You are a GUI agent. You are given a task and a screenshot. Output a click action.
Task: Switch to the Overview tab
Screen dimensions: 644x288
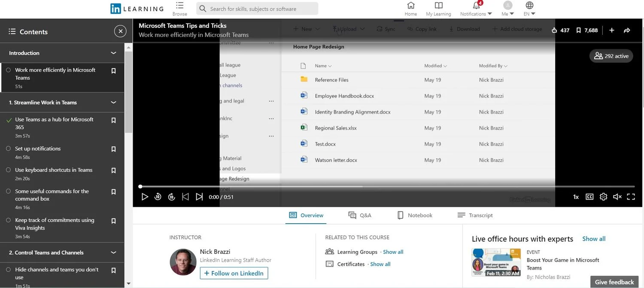306,215
